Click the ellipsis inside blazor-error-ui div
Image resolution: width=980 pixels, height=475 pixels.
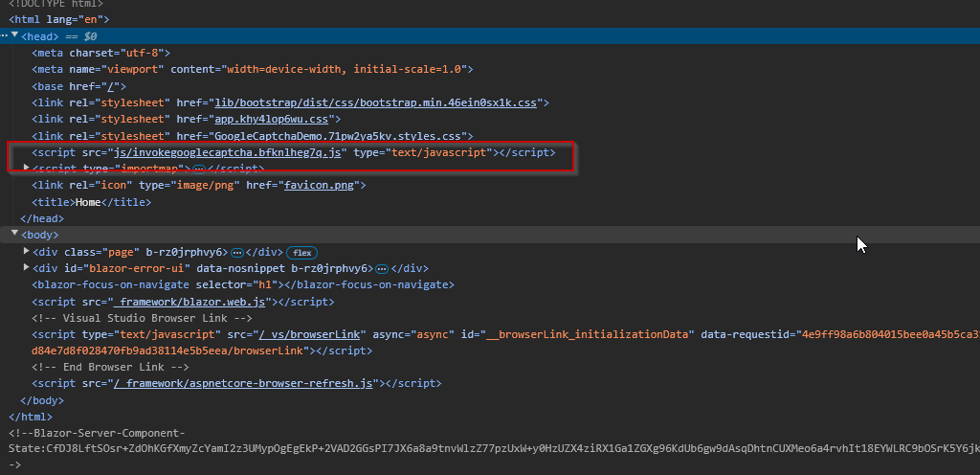381,269
